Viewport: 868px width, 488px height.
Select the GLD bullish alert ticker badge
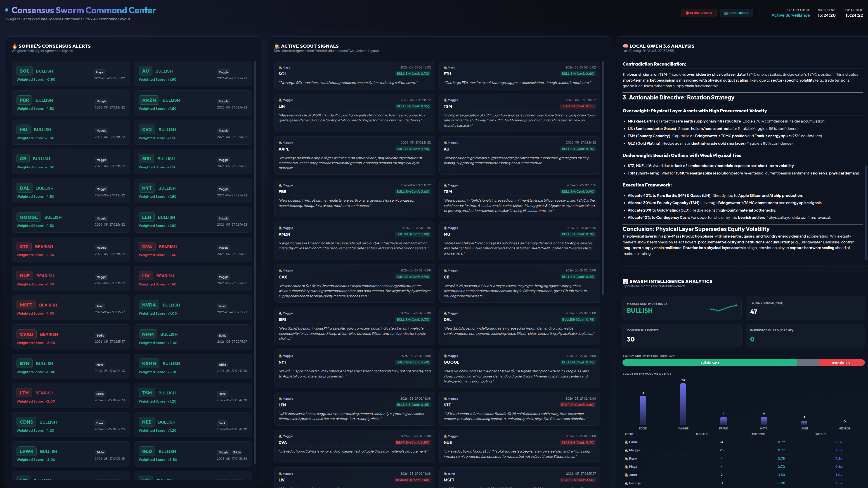point(147,451)
